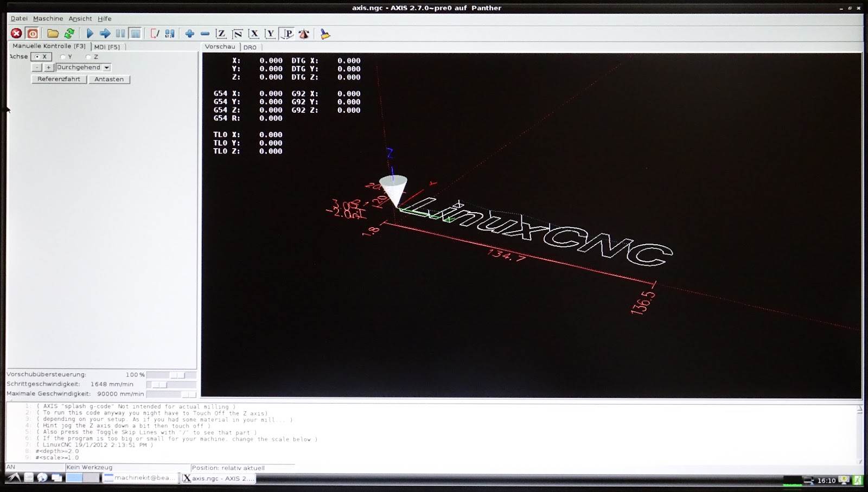Launch web browser from taskbar
The width and height of the screenshot is (868, 492).
click(42, 478)
